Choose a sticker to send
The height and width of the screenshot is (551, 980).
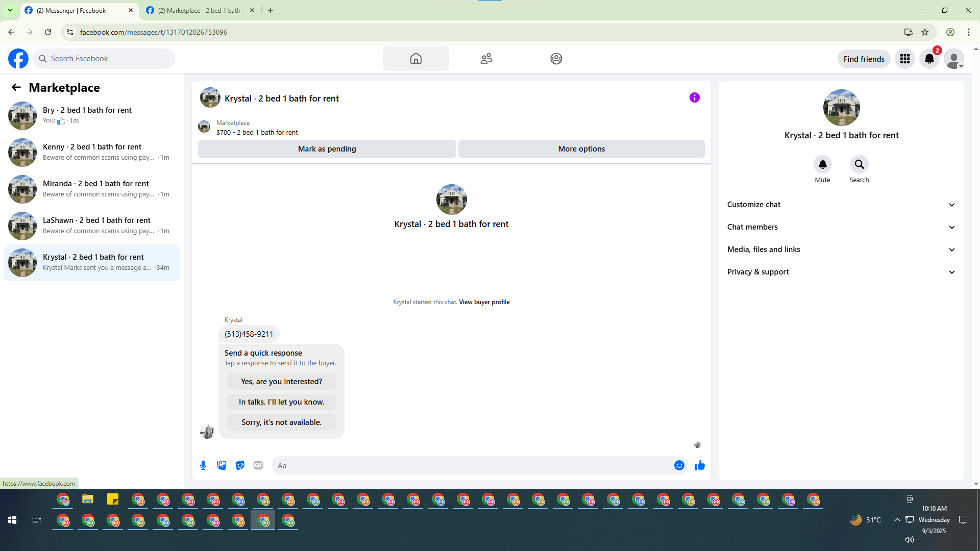coord(240,465)
